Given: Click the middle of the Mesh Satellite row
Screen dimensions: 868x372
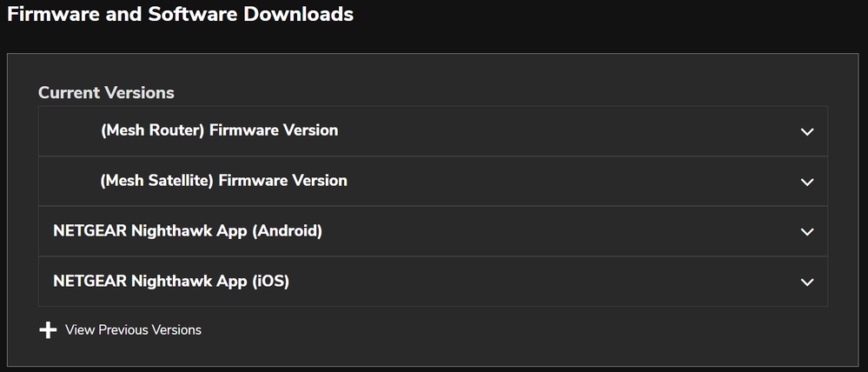Looking at the screenshot, I should tap(521, 182).
